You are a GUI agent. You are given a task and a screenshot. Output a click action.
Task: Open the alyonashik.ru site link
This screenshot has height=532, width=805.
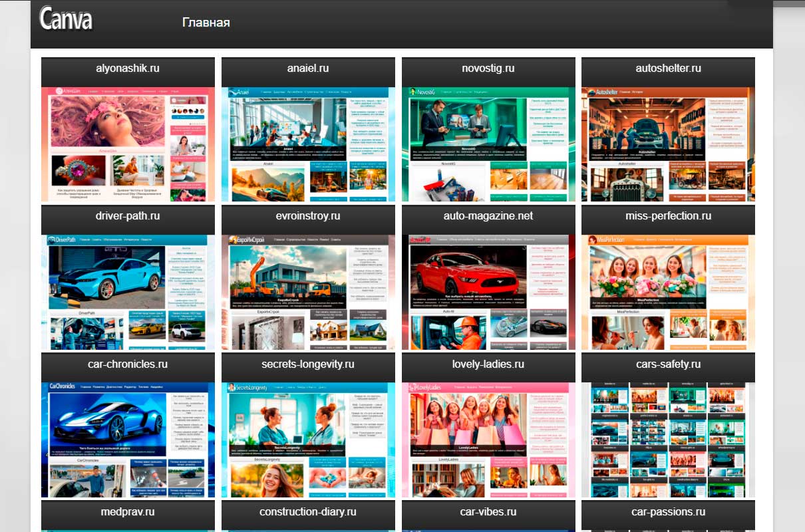pyautogui.click(x=127, y=68)
